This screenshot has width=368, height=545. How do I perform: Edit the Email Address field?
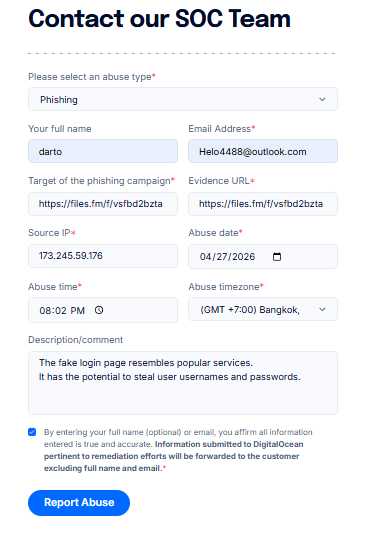[263, 151]
